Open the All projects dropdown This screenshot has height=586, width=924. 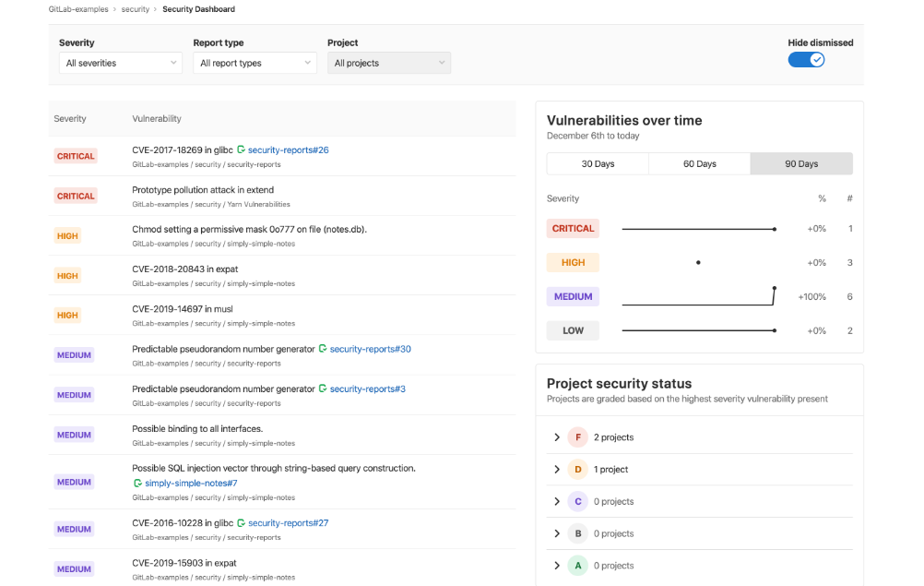[388, 63]
